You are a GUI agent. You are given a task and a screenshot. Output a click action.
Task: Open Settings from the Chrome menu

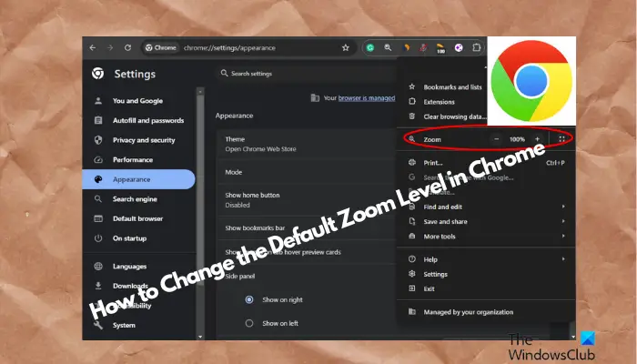pos(486,274)
